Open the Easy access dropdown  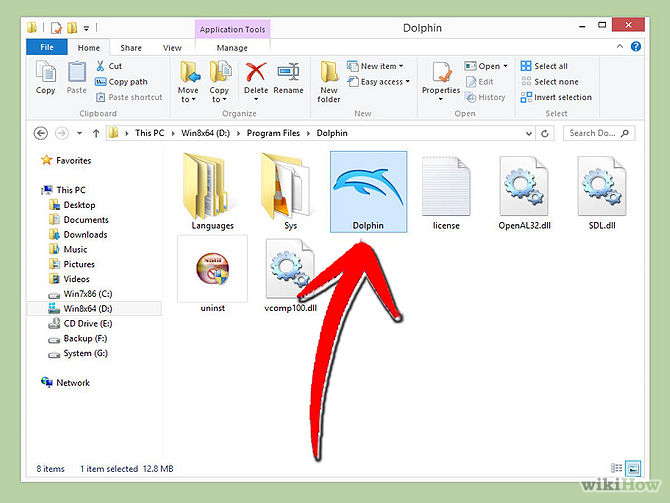click(379, 82)
